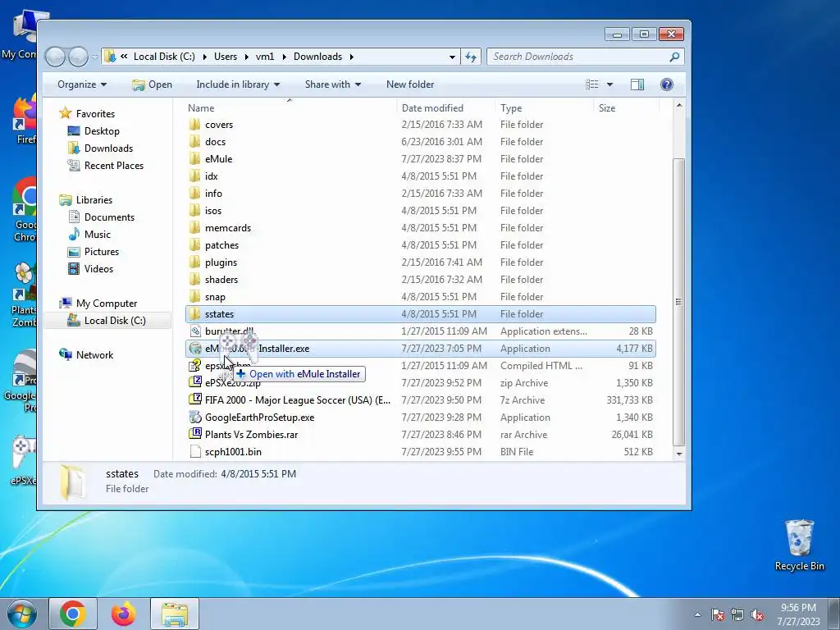Click Windows Explorer taskbar icon

tap(175, 614)
